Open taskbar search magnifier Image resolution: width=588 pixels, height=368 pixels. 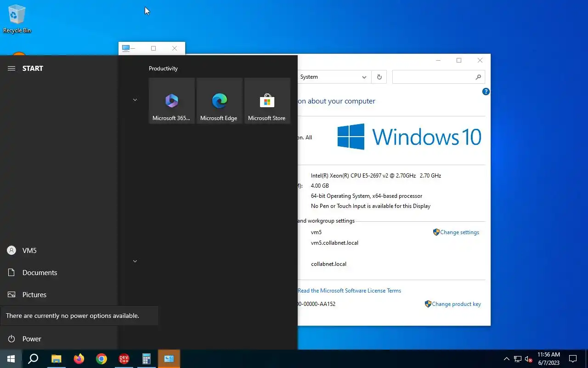coord(33,359)
